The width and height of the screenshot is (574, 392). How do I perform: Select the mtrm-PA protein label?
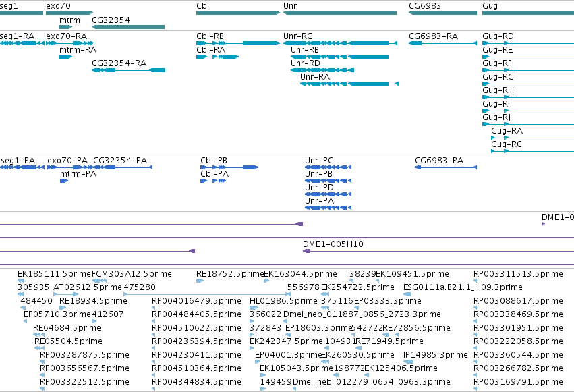point(78,174)
